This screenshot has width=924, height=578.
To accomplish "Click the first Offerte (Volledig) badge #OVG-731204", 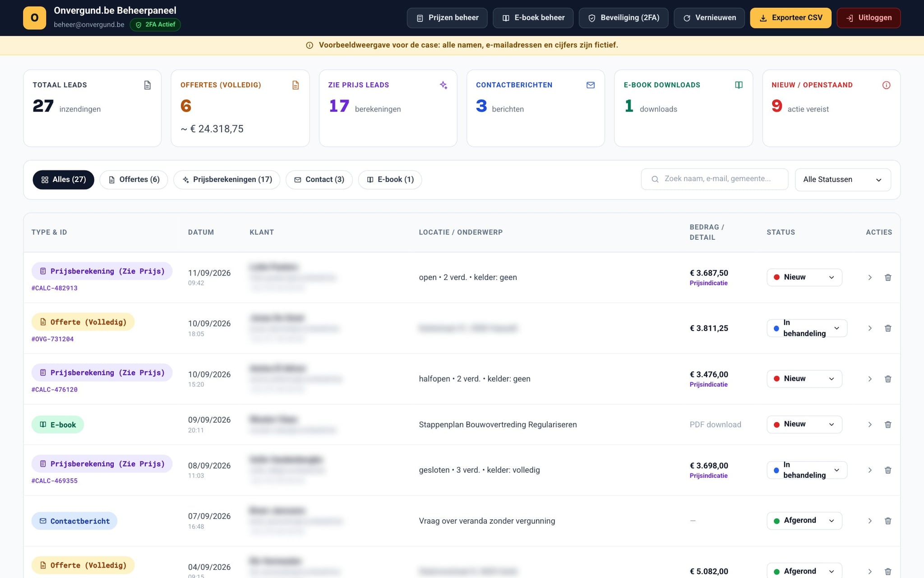I will pyautogui.click(x=83, y=322).
